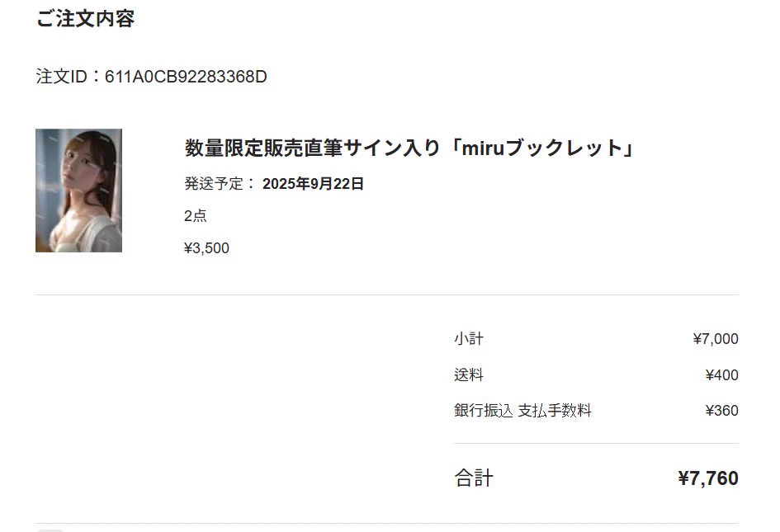Select the subtotal amount ¥7,000
This screenshot has height=532, width=780.
(x=716, y=339)
